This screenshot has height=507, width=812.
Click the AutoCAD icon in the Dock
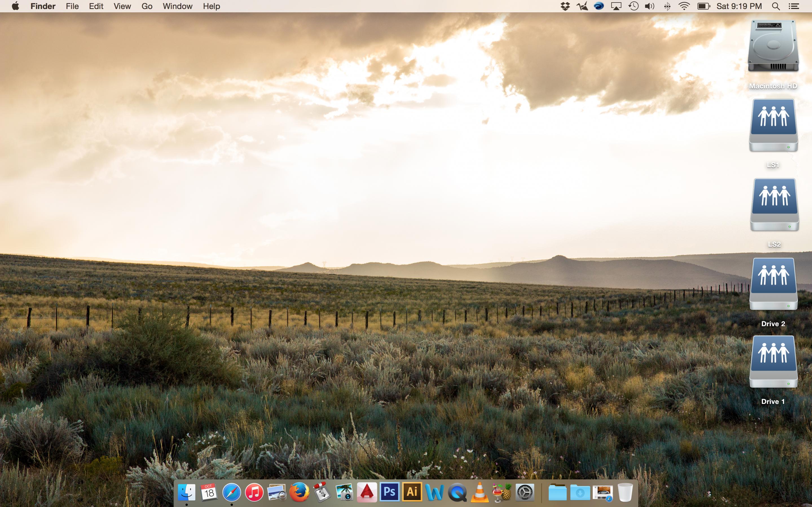[367, 492]
